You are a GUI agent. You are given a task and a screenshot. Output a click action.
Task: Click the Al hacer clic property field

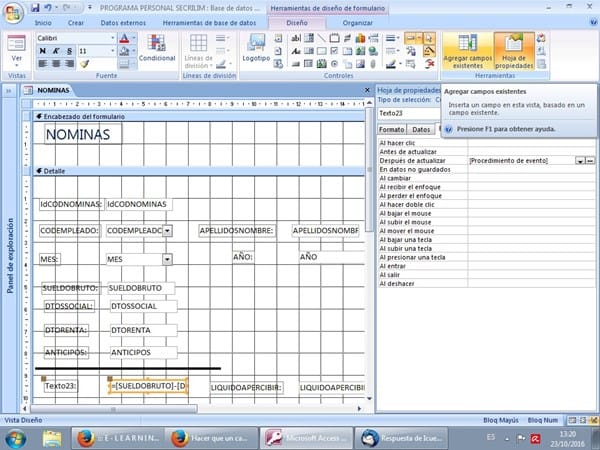click(532, 143)
